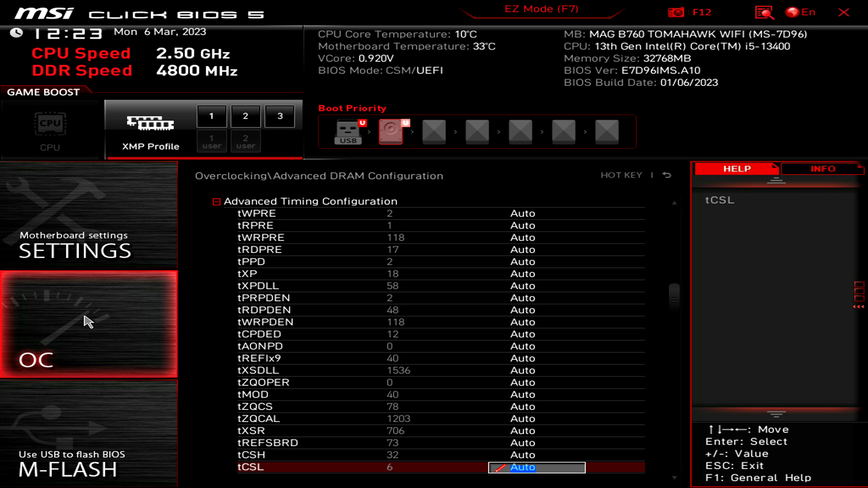Open the tCSL Auto value dropdown
Image resolution: width=868 pixels, height=488 pixels.
[537, 467]
